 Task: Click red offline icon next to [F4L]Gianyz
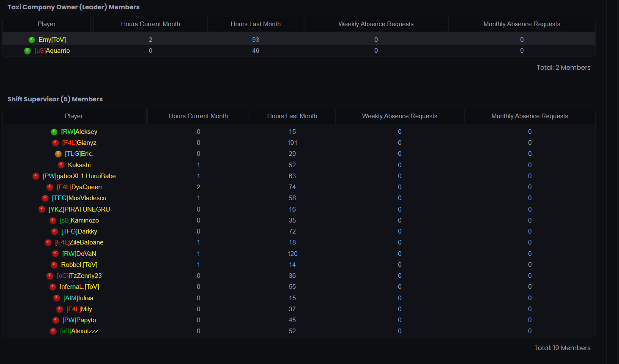tap(55, 143)
